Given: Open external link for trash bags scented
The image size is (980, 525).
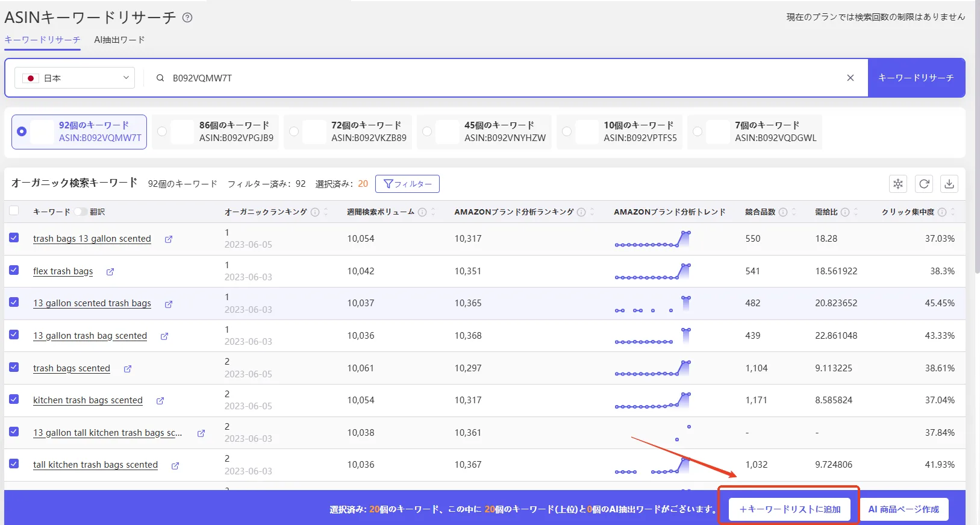Looking at the screenshot, I should click(128, 369).
